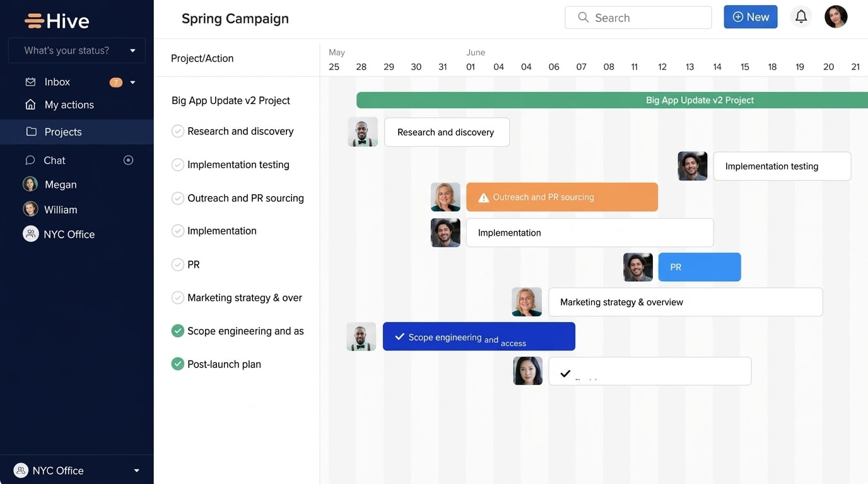Click into the Search field
Screen dimensions: 868x484
point(638,18)
